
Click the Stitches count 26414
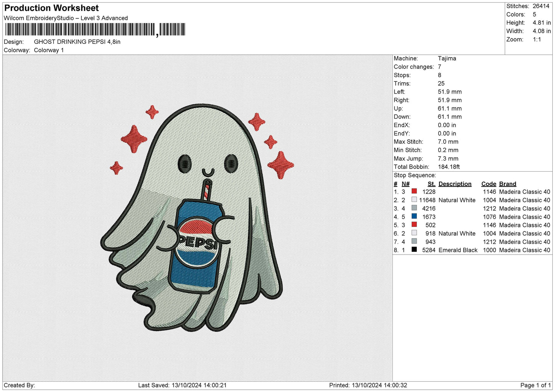click(x=541, y=6)
